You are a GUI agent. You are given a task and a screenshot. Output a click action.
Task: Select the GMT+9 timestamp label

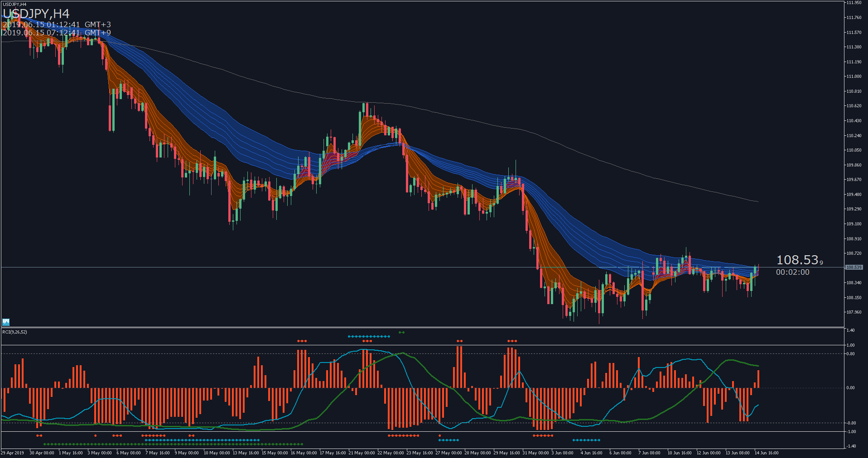(57, 33)
